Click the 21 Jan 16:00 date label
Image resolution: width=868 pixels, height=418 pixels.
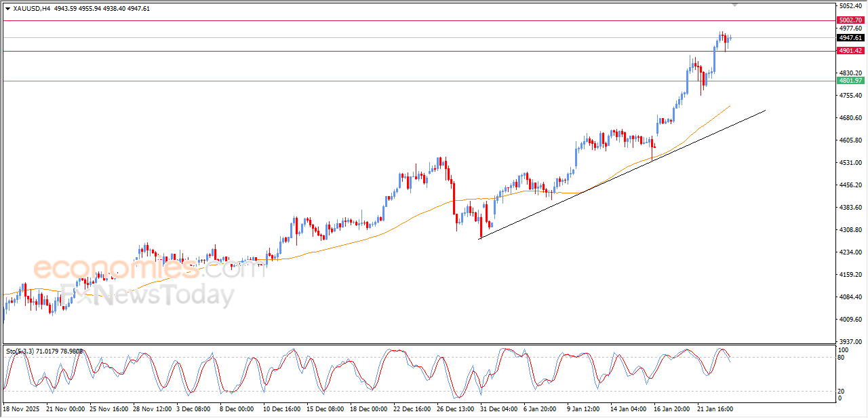716,409
